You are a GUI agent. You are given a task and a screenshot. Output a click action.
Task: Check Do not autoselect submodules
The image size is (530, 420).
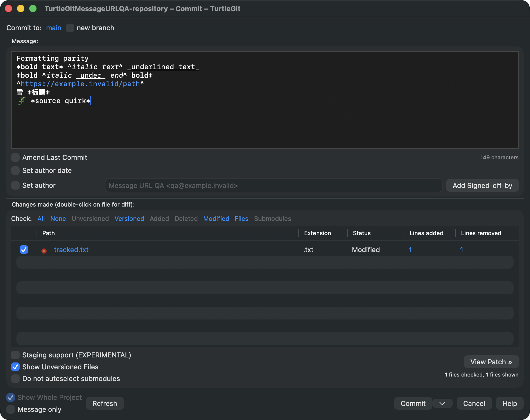click(x=15, y=379)
